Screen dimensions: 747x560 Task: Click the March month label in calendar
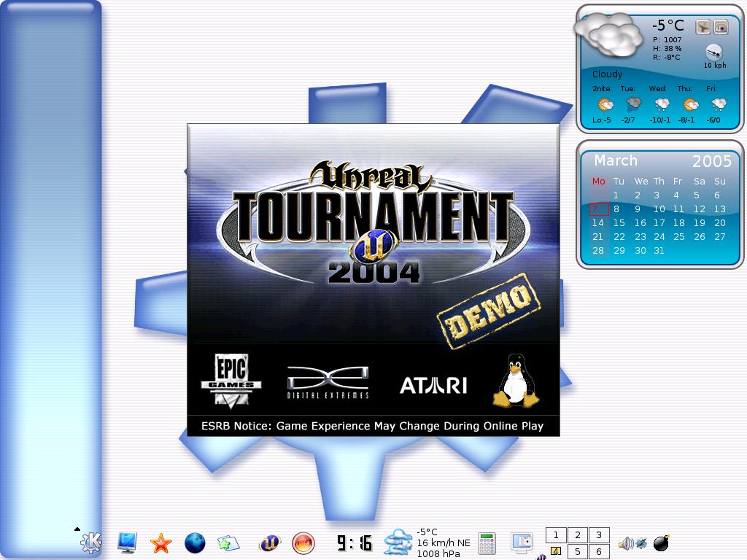click(616, 161)
